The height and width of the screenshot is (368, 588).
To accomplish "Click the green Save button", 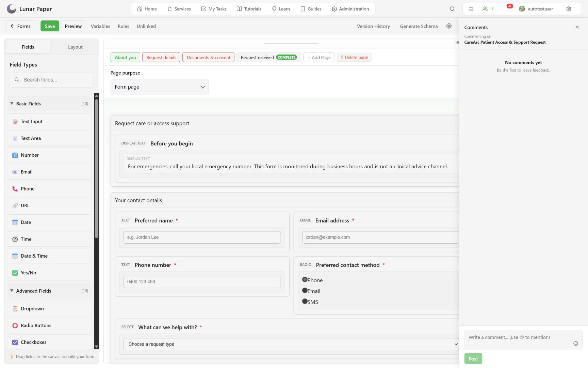I will (x=50, y=26).
